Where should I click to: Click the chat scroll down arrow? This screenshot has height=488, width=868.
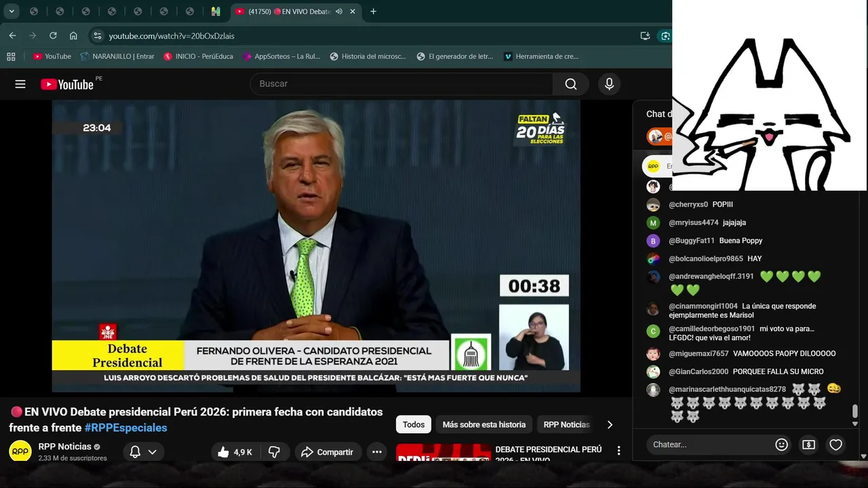pyautogui.click(x=854, y=424)
